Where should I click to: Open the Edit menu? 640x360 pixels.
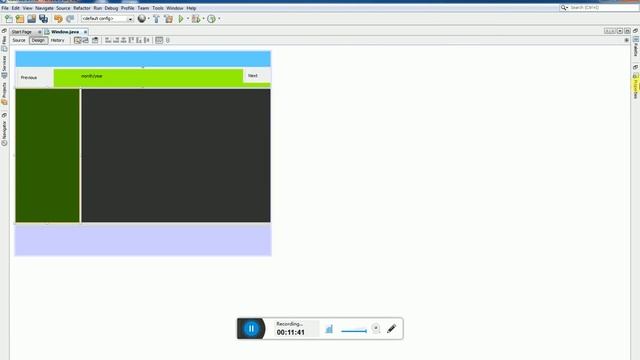click(x=16, y=8)
